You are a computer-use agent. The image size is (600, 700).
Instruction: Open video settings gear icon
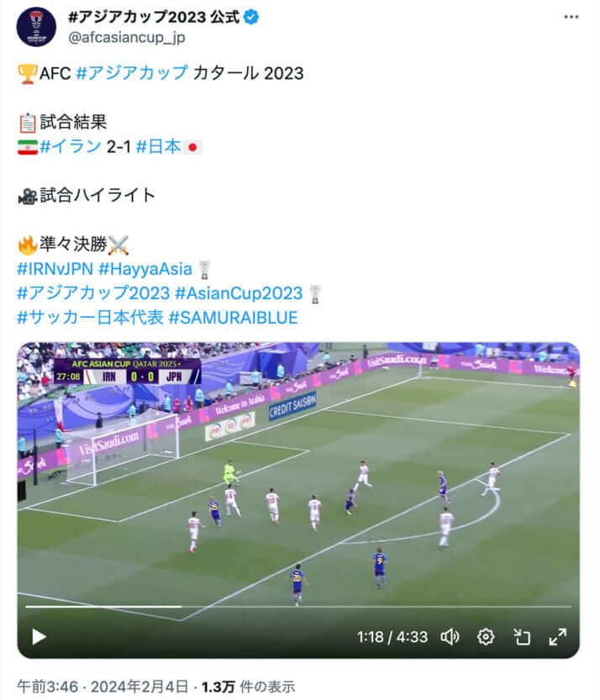pos(485,637)
